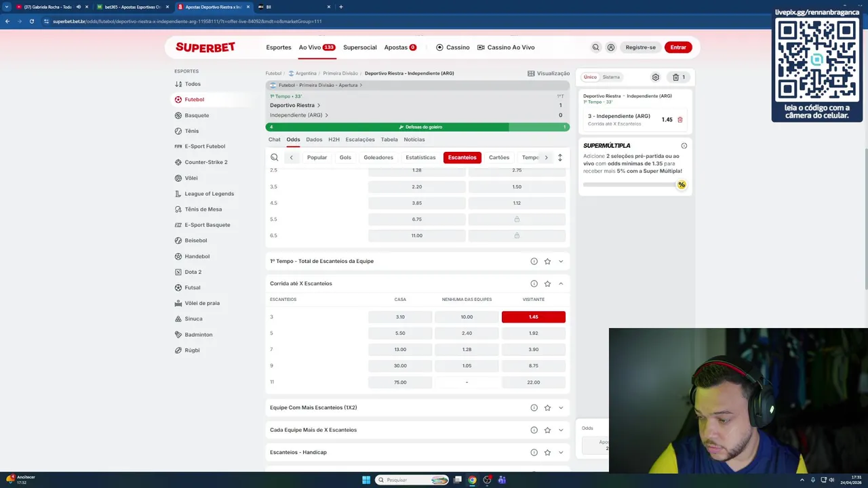Click info icon for Equipe Com Mais Escanteios
This screenshot has height=488, width=868.
[534, 407]
